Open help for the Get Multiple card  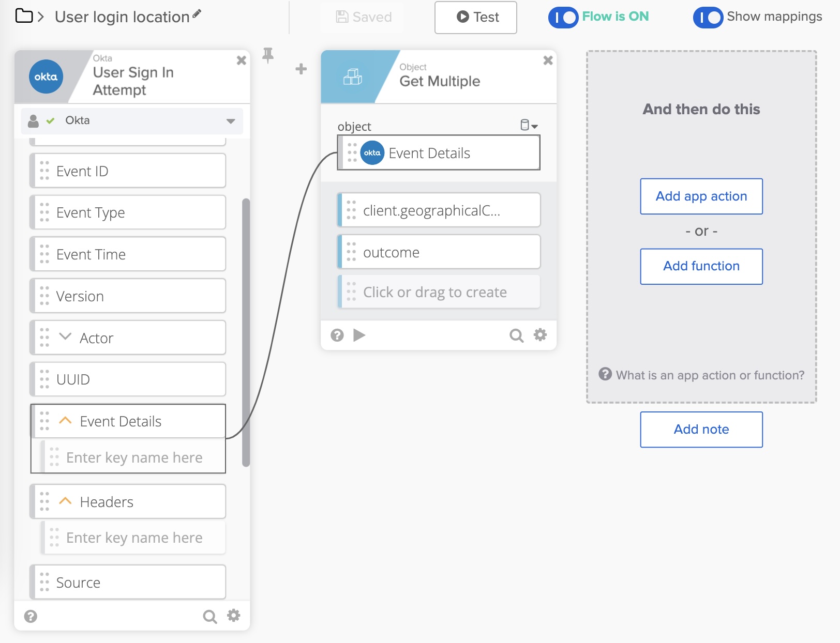coord(337,335)
